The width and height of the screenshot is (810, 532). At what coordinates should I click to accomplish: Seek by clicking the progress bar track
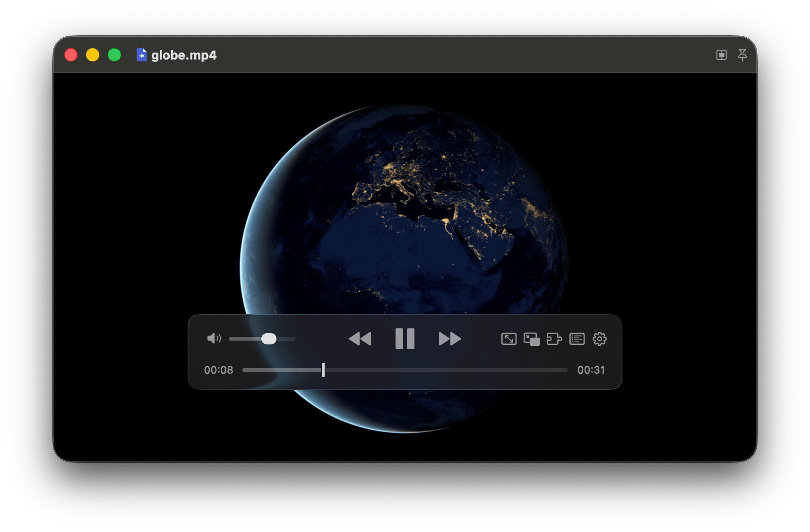click(405, 370)
